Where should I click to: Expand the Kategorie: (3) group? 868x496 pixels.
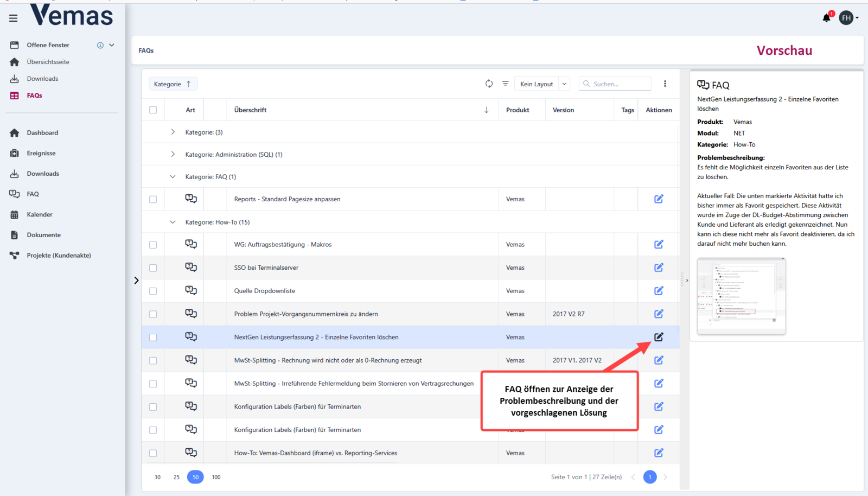click(x=173, y=132)
